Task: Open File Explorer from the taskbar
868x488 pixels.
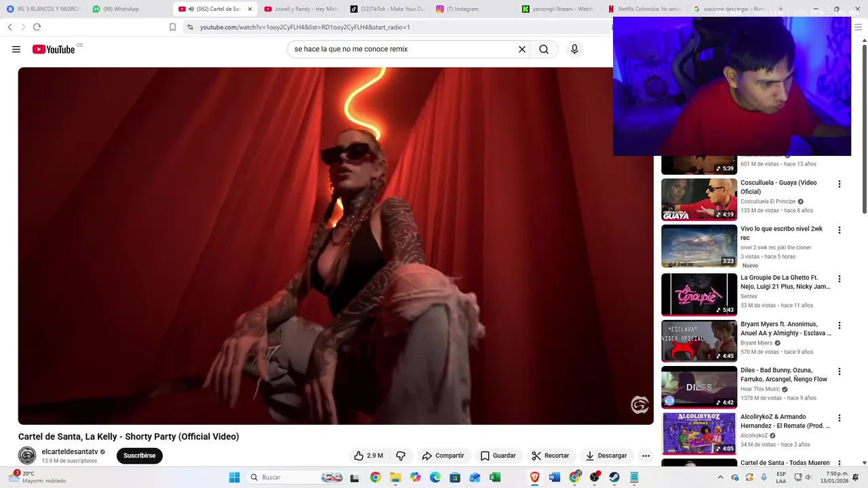Action: pos(395,477)
